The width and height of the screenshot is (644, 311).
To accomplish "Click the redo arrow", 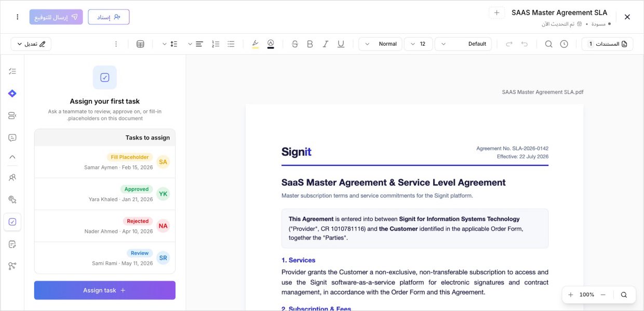I will 509,44.
